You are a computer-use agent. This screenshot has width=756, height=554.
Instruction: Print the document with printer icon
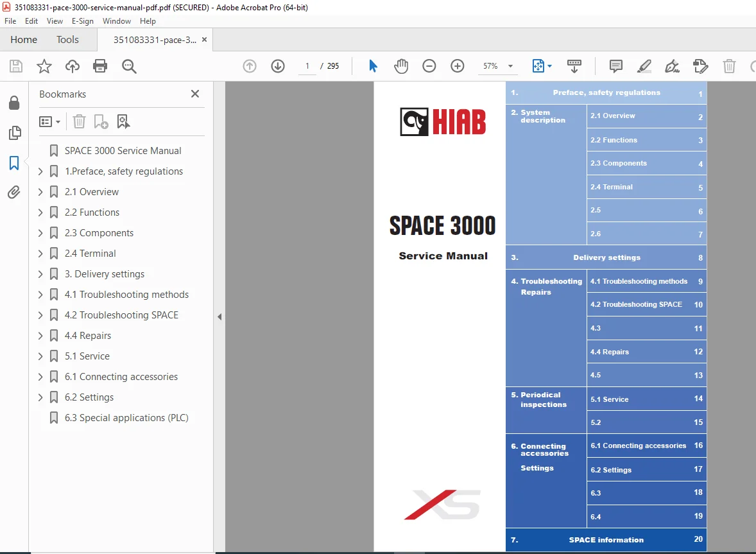tap(100, 66)
